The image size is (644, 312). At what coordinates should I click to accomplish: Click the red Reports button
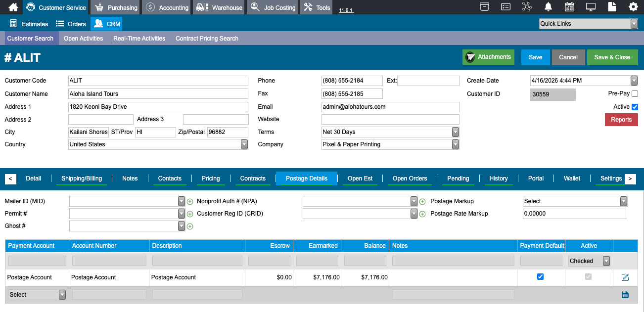click(621, 120)
